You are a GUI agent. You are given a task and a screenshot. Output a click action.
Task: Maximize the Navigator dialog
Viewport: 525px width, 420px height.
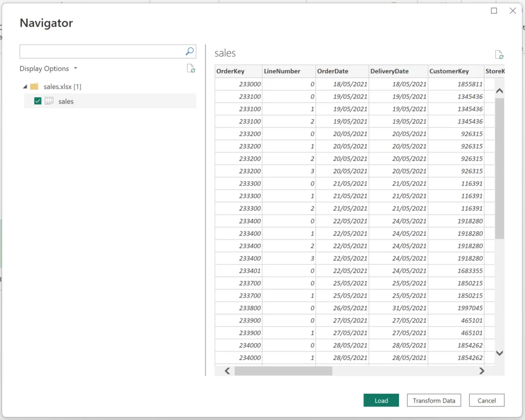tap(494, 11)
